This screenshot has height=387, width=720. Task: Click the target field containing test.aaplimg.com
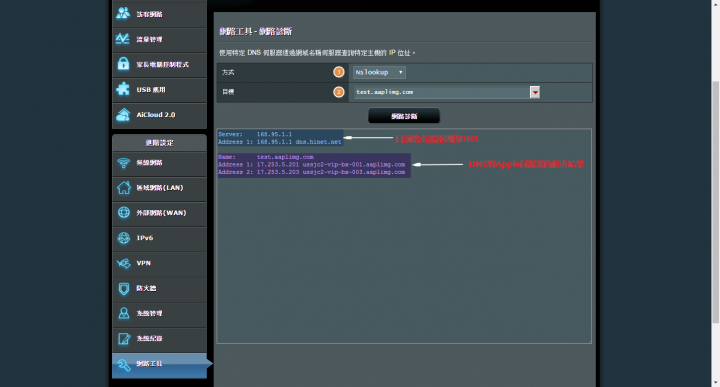point(442,92)
